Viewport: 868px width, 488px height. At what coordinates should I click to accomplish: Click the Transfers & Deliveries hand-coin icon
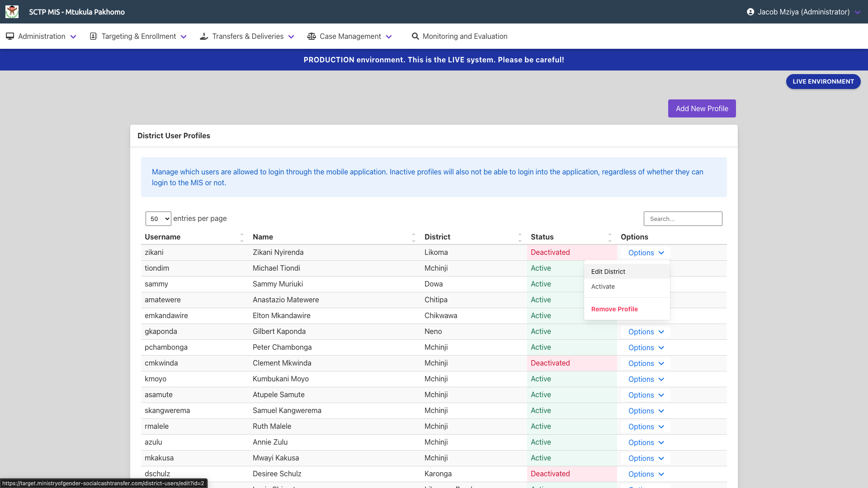pyautogui.click(x=204, y=36)
